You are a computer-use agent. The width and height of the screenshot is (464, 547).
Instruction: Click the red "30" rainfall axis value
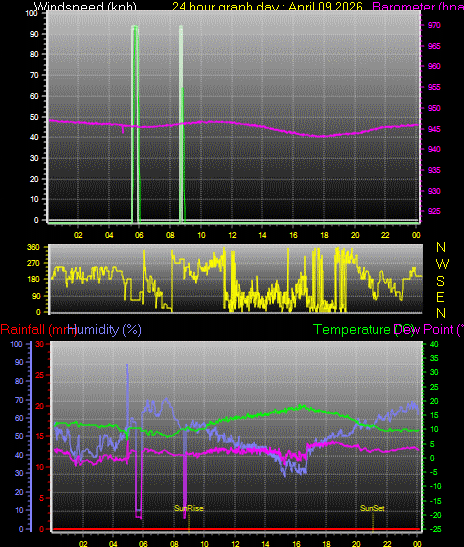click(40, 344)
